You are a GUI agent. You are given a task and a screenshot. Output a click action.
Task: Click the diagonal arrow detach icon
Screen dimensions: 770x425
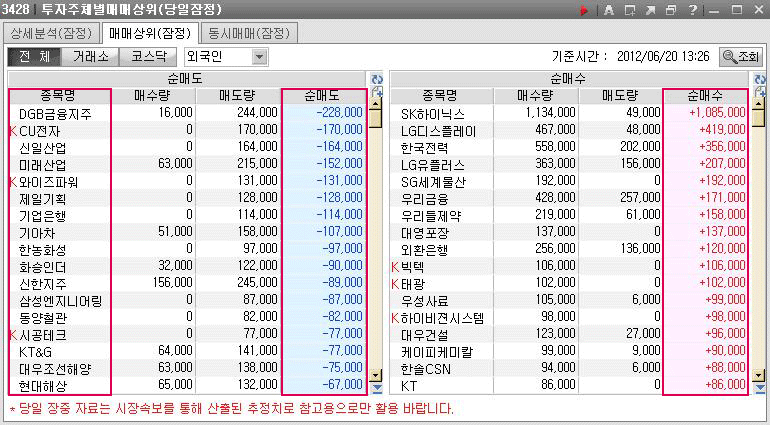[x=651, y=10]
